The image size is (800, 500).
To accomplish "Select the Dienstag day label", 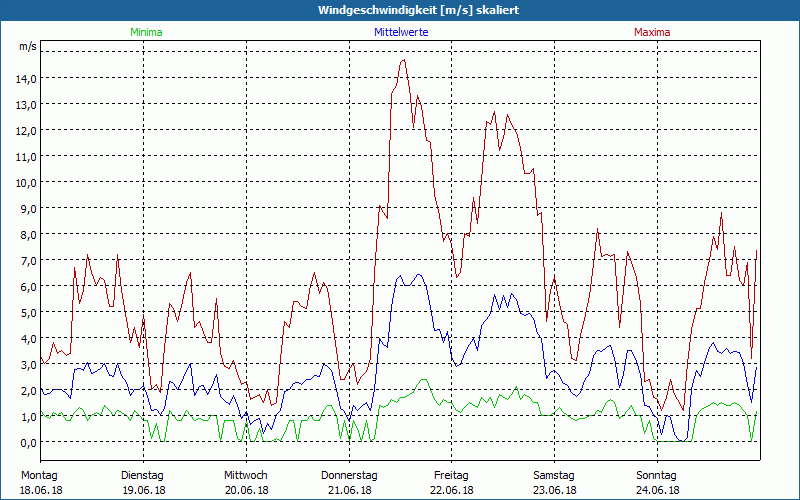I will click(x=142, y=475).
